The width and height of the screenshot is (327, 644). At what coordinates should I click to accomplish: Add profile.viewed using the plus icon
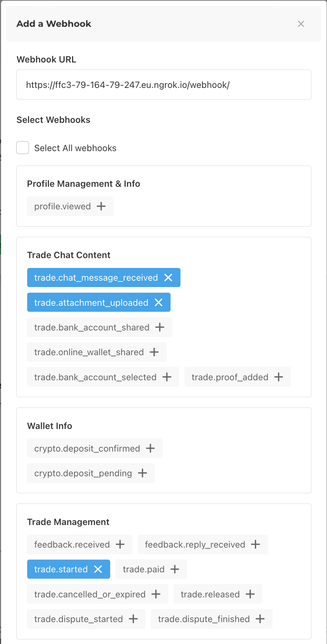coord(101,206)
